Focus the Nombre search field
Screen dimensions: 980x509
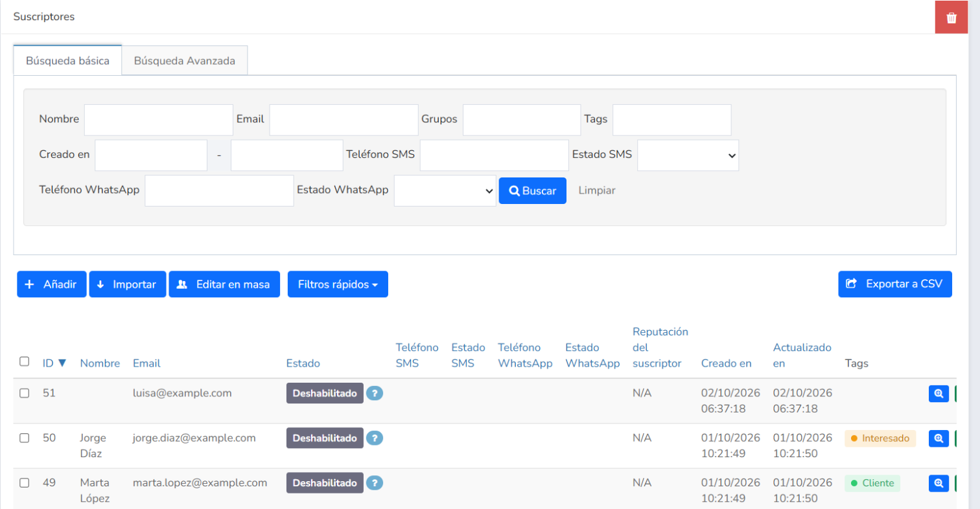pyautogui.click(x=159, y=120)
